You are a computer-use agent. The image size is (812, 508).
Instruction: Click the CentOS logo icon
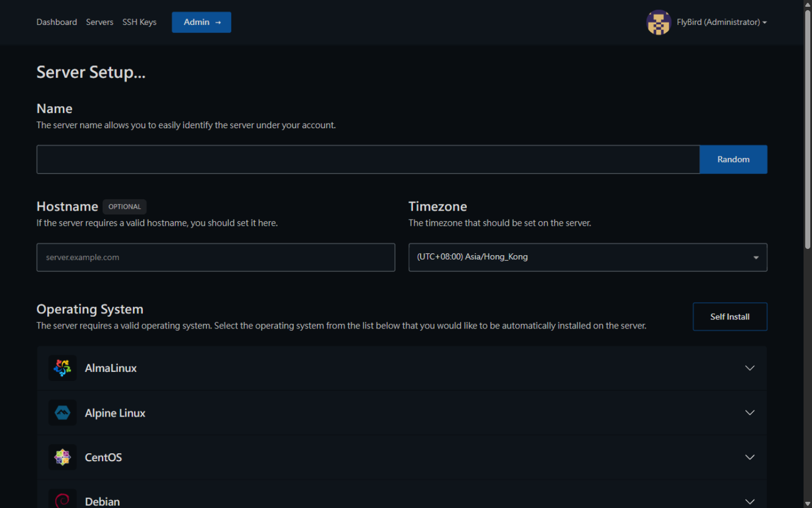(x=62, y=457)
